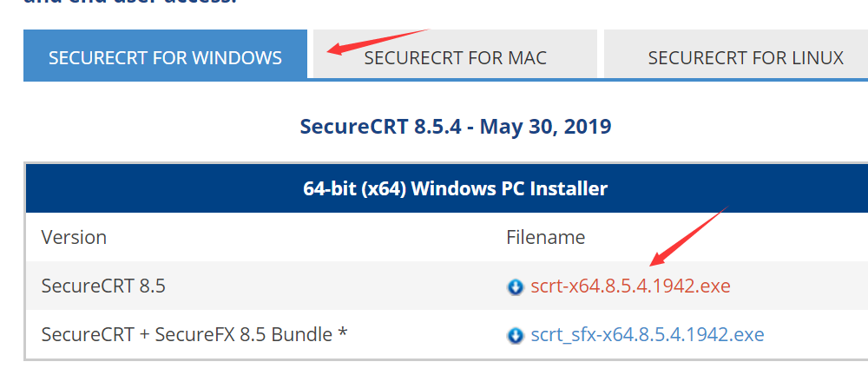Select the SecureCRT 8.5 version cell
This screenshot has height=375, width=868.
click(103, 286)
